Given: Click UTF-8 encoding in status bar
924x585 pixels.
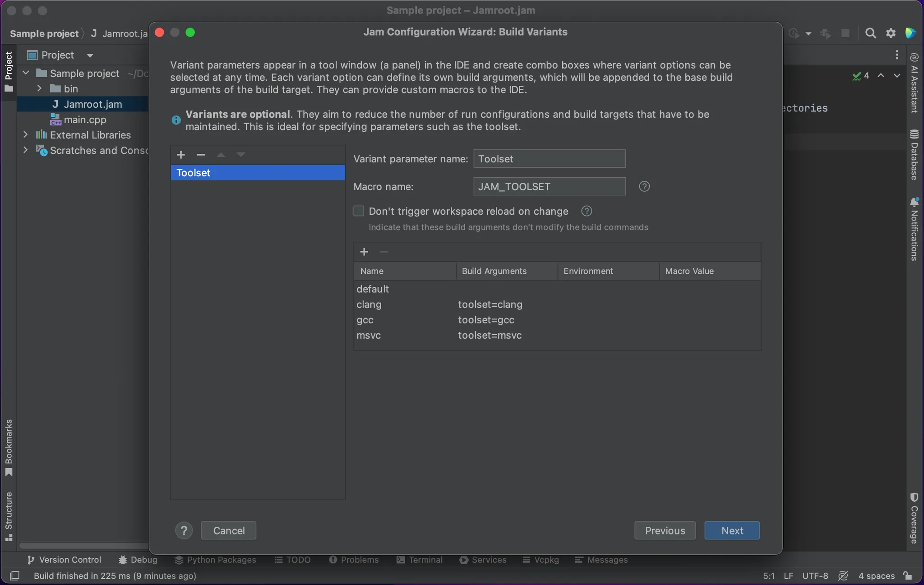Looking at the screenshot, I should [x=815, y=576].
